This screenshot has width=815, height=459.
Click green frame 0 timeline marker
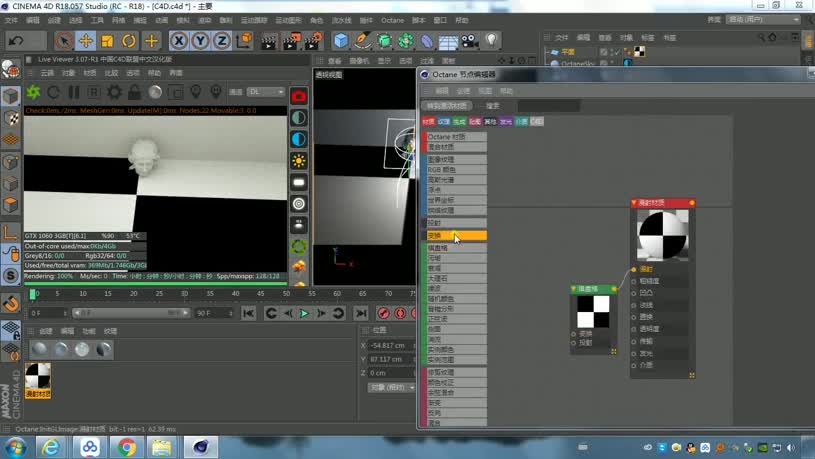pyautogui.click(x=33, y=294)
